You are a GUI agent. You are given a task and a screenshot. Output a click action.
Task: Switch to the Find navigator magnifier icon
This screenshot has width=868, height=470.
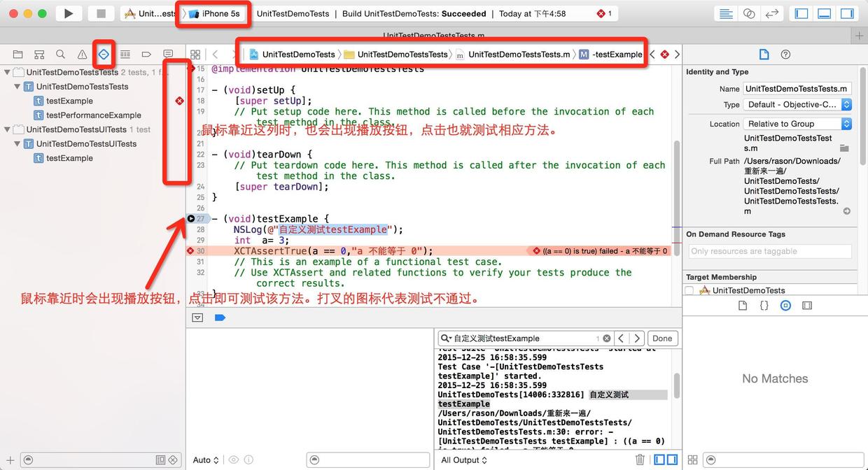point(61,55)
